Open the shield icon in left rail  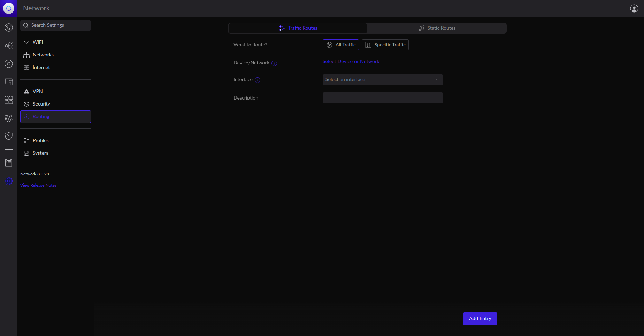(x=9, y=136)
